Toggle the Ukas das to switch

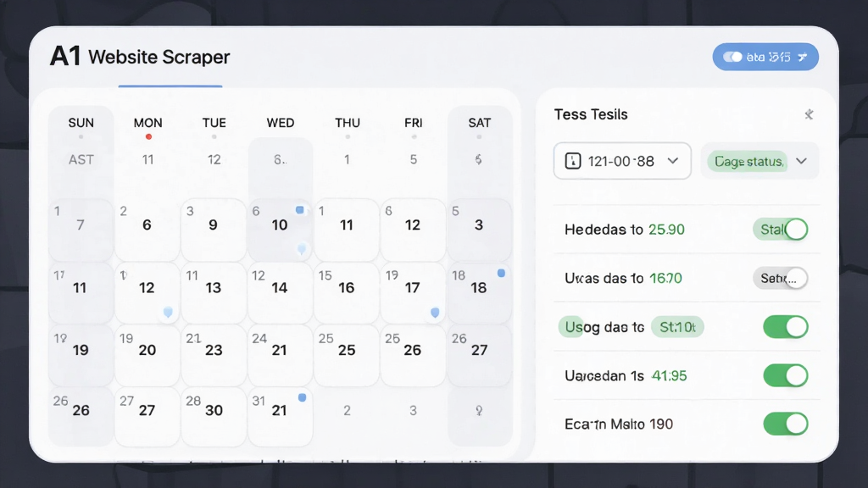click(781, 278)
